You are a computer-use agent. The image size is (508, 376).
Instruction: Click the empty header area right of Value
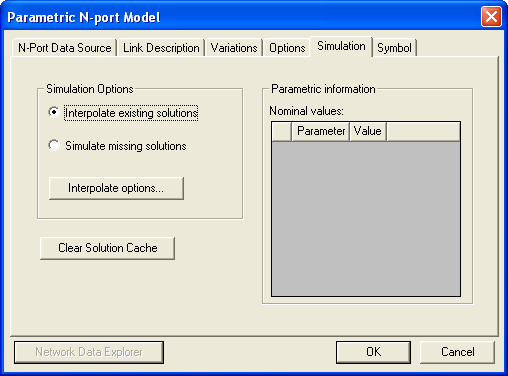[423, 131]
